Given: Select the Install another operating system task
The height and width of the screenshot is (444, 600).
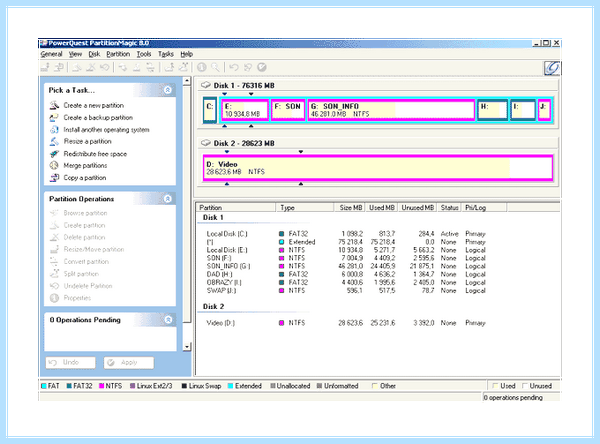Looking at the screenshot, I should tap(99, 130).
